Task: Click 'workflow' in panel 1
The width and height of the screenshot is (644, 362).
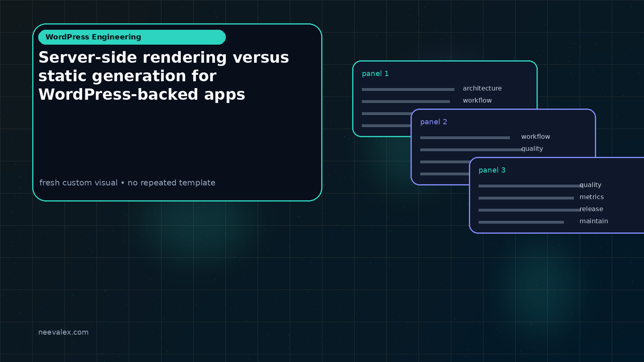Action: point(477,101)
